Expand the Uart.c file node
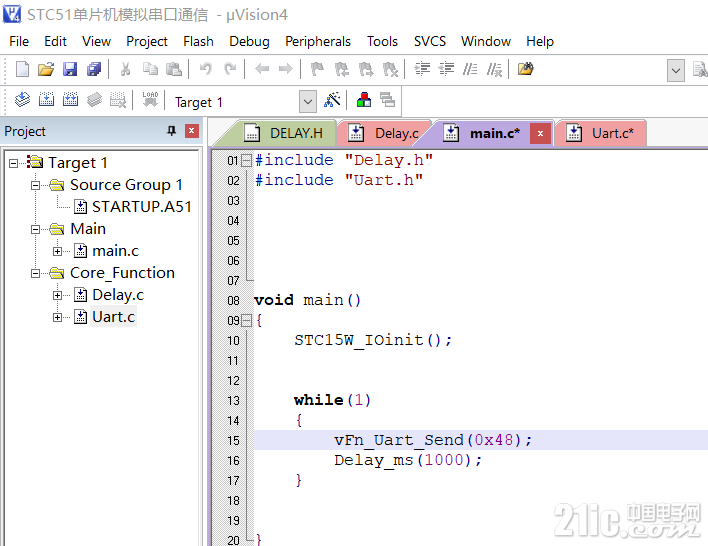Viewport: 708px width, 546px height. [57, 317]
